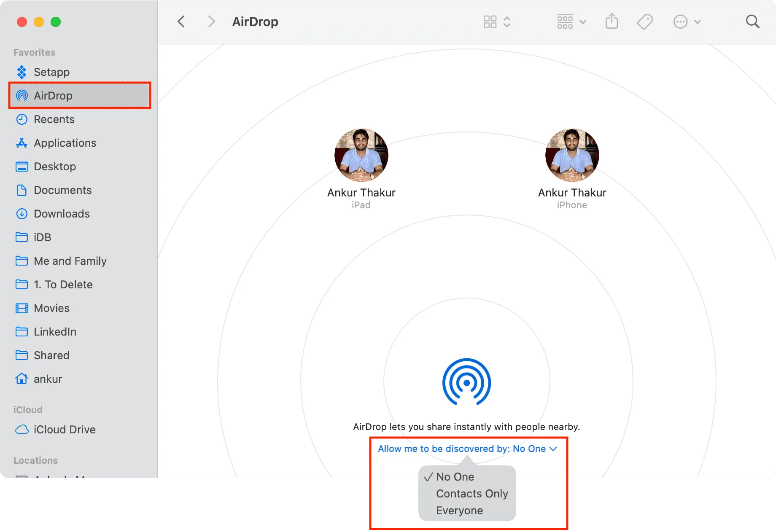Click the Share toolbar button
The width and height of the screenshot is (776, 532).
(612, 21)
